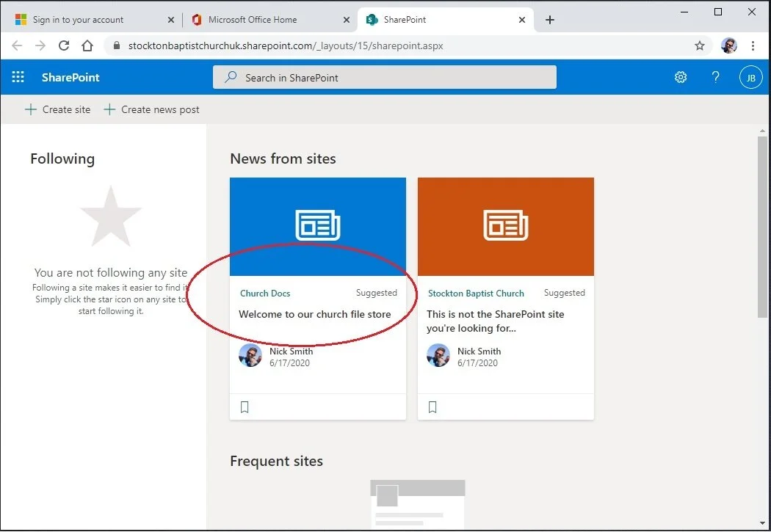771x532 pixels.
Task: Click the placeholder card under Frequent sites
Action: pyautogui.click(x=418, y=503)
